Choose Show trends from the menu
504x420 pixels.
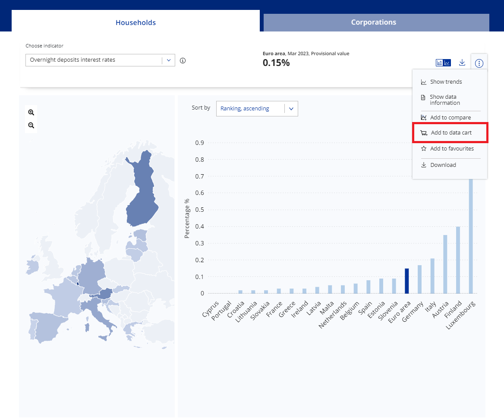pos(446,82)
